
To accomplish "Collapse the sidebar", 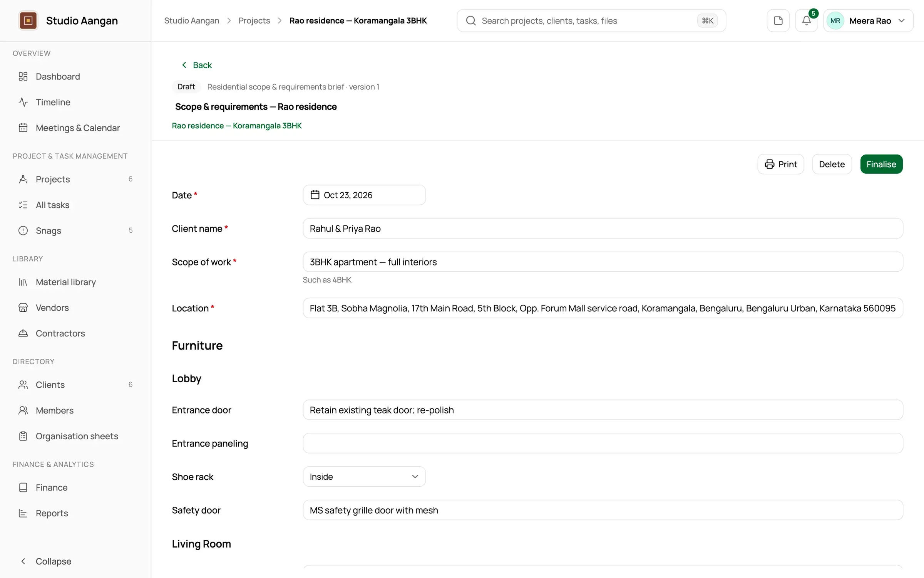I will pyautogui.click(x=45, y=561).
